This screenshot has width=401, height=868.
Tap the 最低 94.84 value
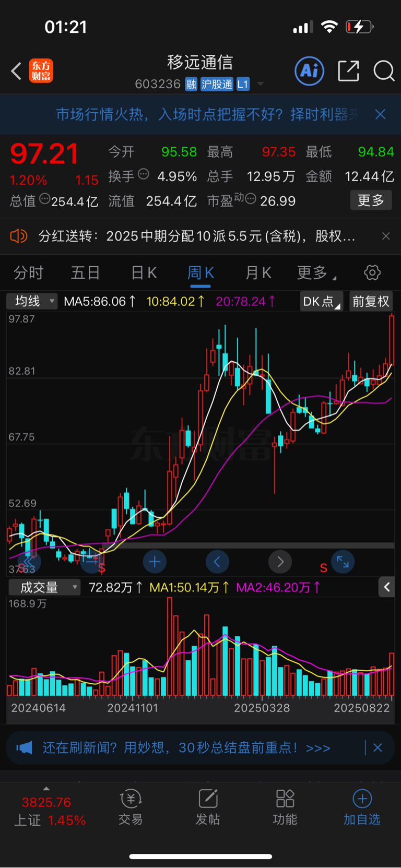pyautogui.click(x=376, y=152)
